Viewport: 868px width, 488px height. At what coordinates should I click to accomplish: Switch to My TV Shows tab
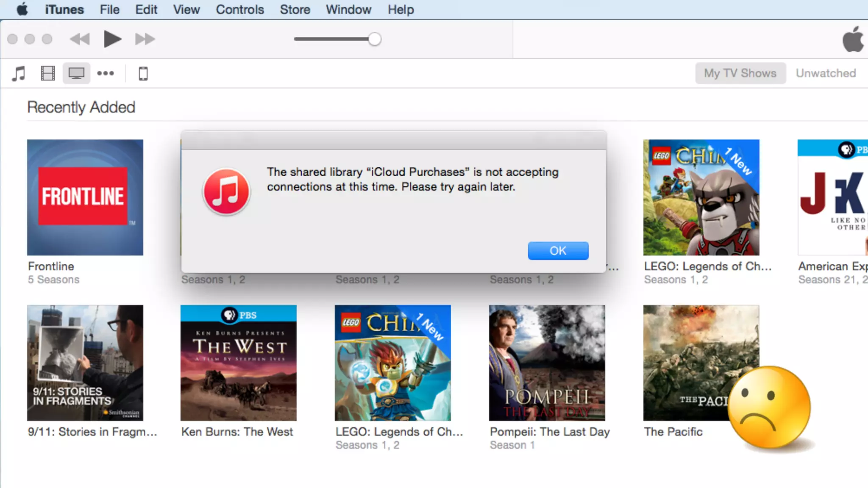point(740,73)
